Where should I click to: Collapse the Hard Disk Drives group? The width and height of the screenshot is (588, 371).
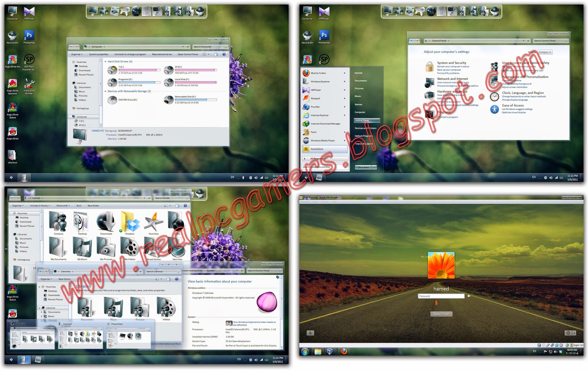[x=105, y=62]
